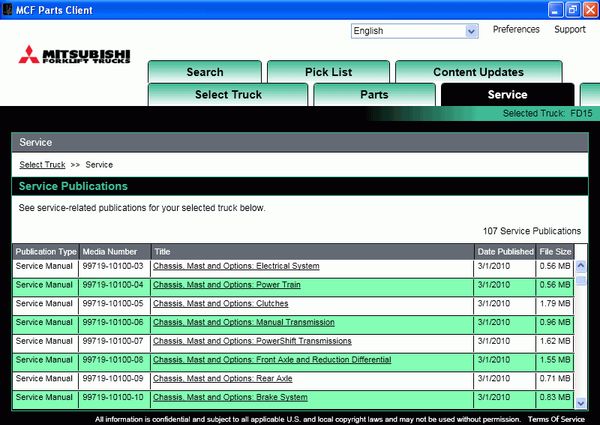Click the scroll up arrow of the table
The height and width of the screenshot is (425, 600).
tap(580, 266)
